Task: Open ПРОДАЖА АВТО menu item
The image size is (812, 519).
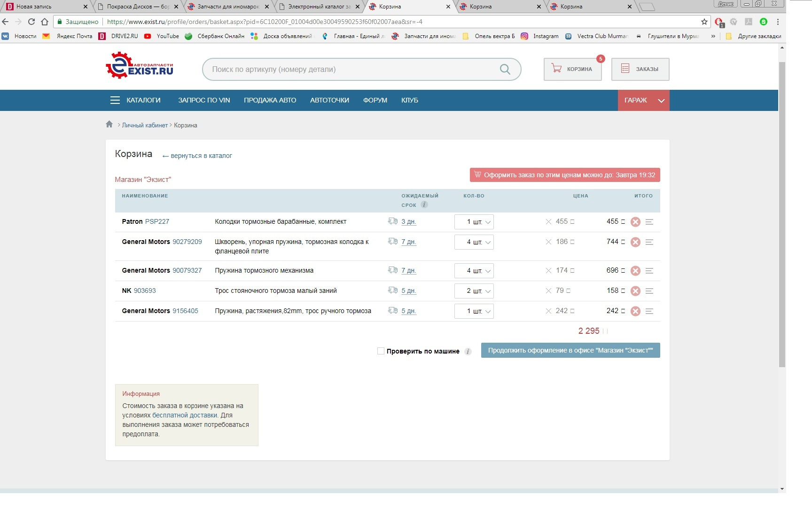Action: (270, 100)
